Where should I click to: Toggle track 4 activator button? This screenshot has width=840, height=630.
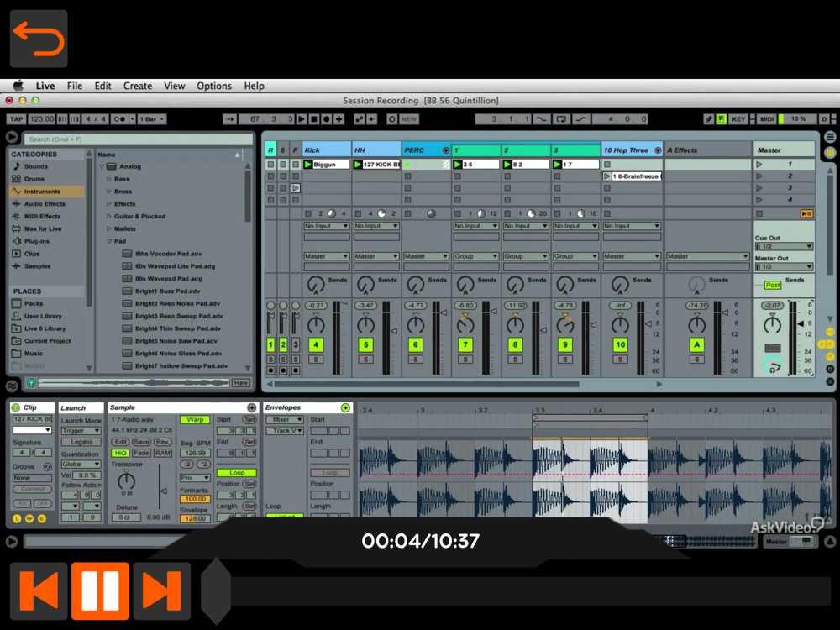(316, 345)
